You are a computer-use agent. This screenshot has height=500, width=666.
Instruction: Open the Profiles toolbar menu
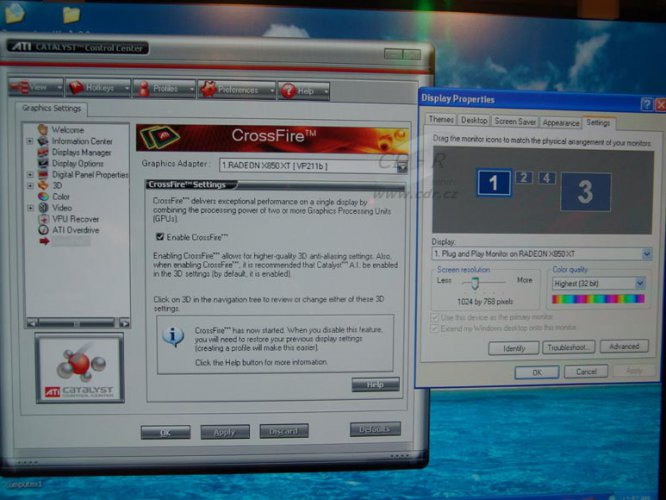click(x=164, y=89)
